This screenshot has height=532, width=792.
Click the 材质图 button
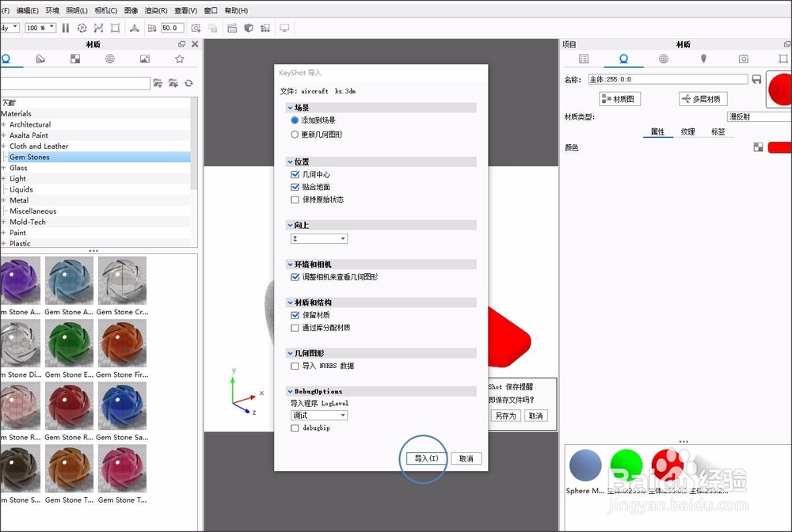coord(620,99)
